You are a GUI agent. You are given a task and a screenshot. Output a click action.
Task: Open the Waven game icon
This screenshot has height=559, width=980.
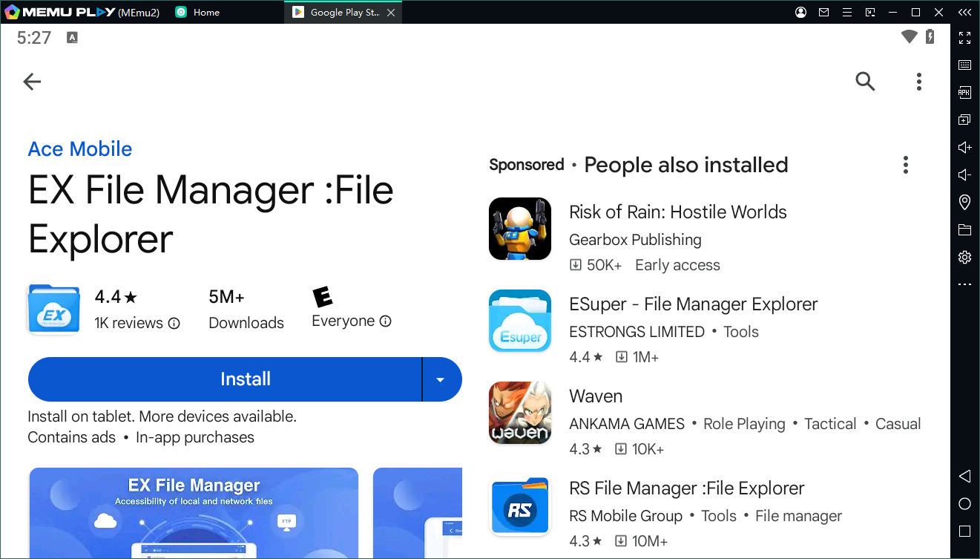[519, 413]
